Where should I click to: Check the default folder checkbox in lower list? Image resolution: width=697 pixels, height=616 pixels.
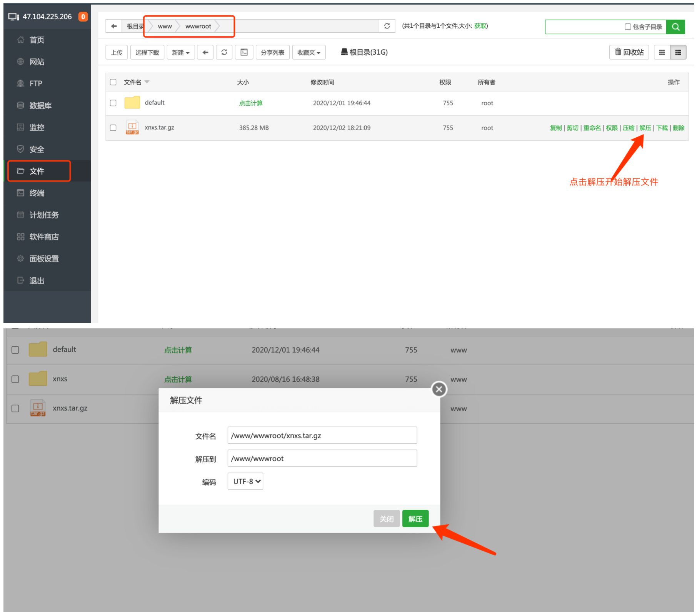point(15,350)
